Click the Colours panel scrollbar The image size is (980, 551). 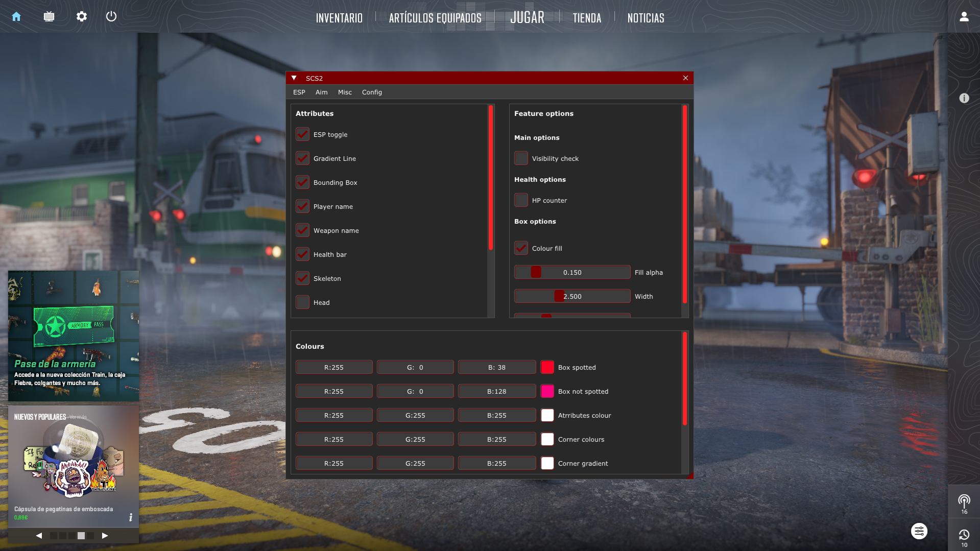[685, 378]
